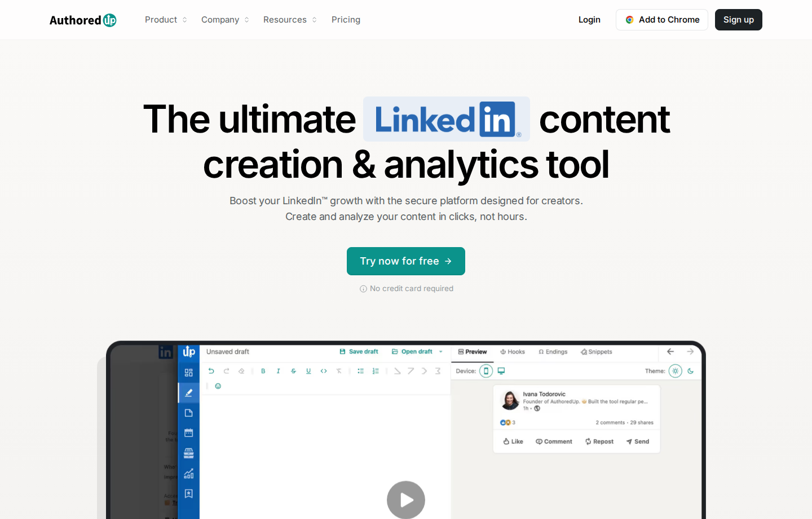
Task: Switch to the Preview tab
Action: 473,352
